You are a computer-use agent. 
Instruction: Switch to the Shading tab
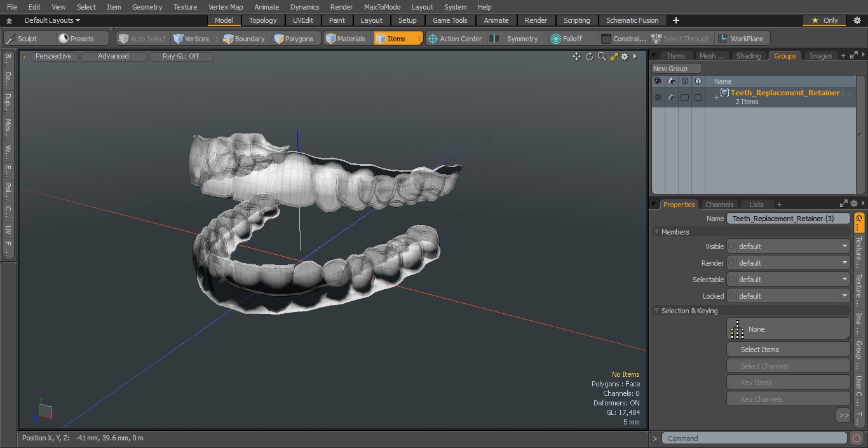tap(748, 56)
